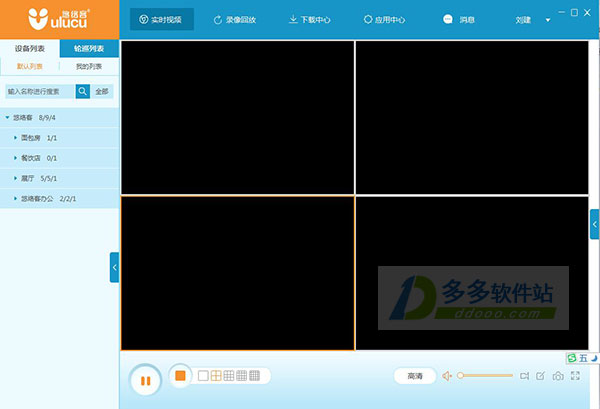The width and height of the screenshot is (600, 409).
Task: Click the 消息 chat bubble icon
Action: coord(447,19)
